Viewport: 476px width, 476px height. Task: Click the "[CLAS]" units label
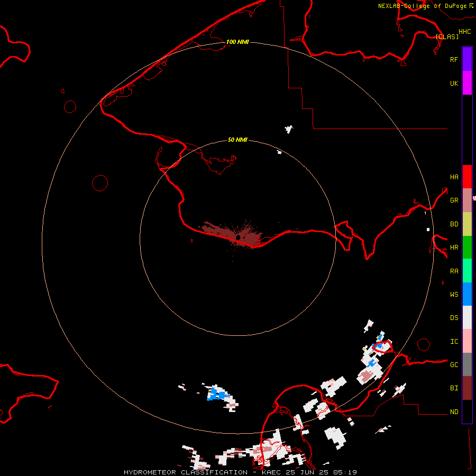pyautogui.click(x=447, y=36)
